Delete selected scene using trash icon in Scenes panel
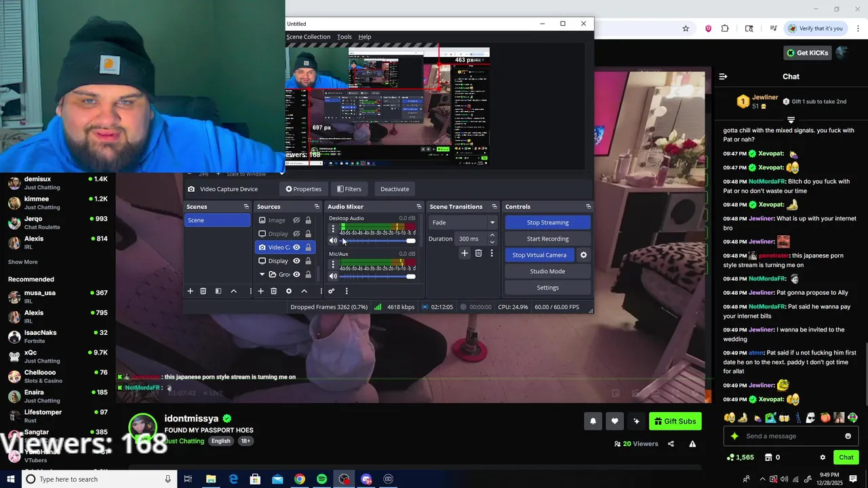868x488 pixels. click(203, 291)
